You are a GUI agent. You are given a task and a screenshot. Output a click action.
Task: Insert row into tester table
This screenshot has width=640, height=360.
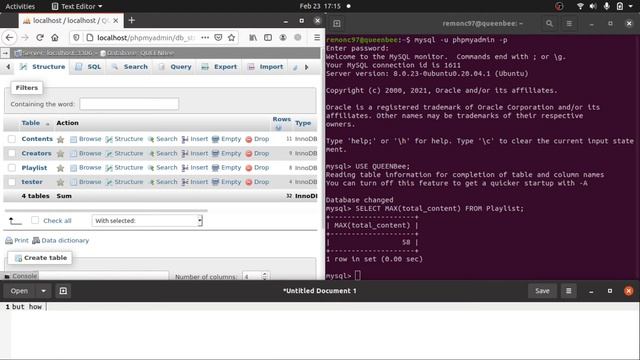[x=195, y=182]
